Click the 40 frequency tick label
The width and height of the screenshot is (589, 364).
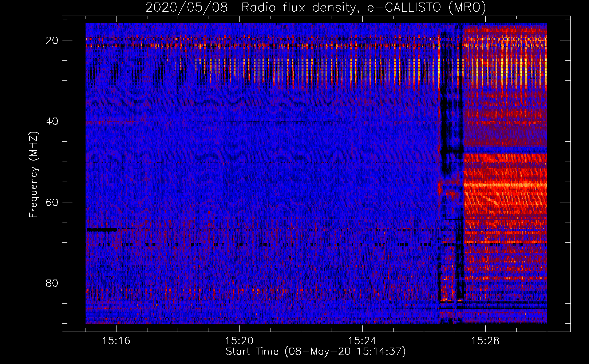(52, 121)
